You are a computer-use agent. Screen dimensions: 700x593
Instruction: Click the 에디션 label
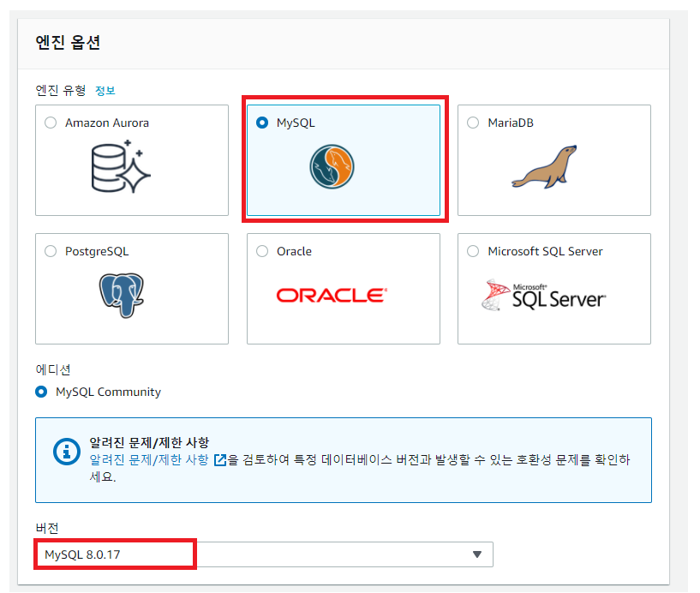[x=53, y=369]
